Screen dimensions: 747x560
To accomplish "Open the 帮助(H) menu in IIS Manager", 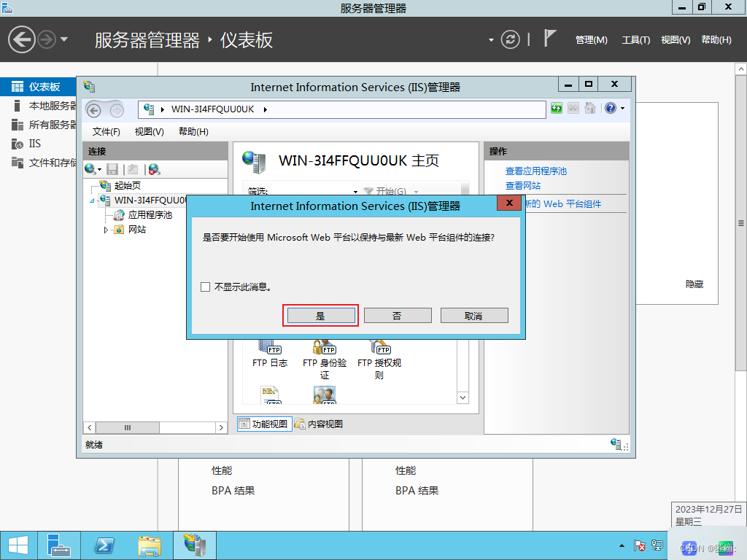I will [x=193, y=132].
